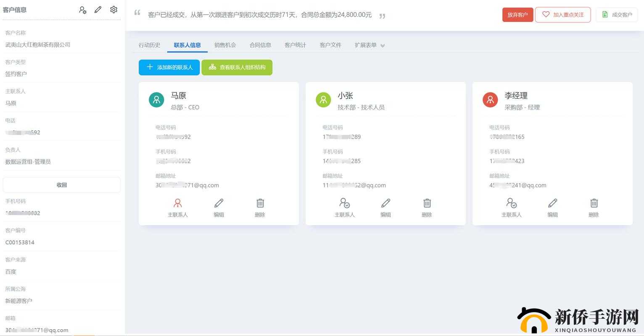The image size is (644, 336).
Task: Click 马原's circular avatar thumbnail
Action: (156, 100)
